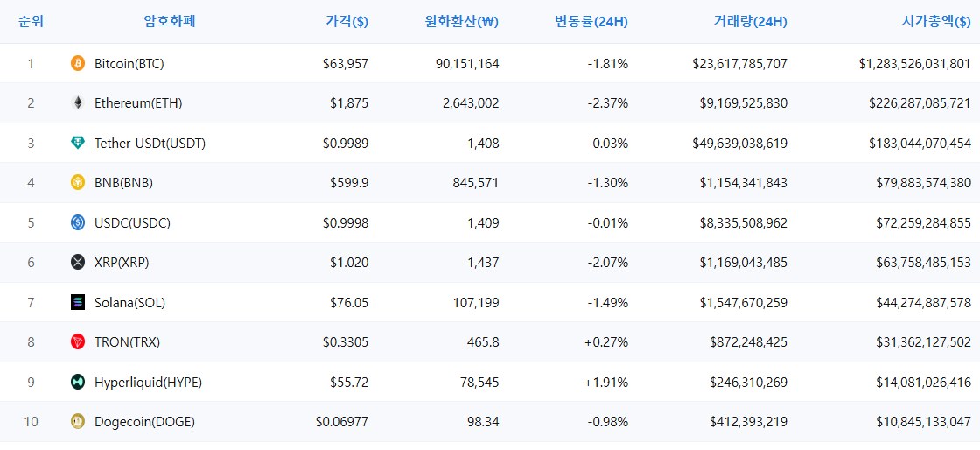Sort by 변동률(24H) column header
This screenshot has height=450, width=980.
(x=591, y=21)
